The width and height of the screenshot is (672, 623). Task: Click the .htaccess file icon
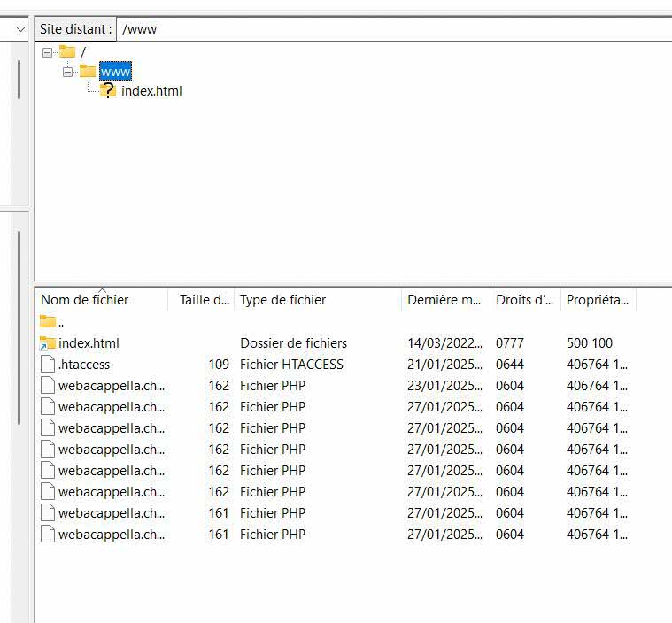pos(48,365)
